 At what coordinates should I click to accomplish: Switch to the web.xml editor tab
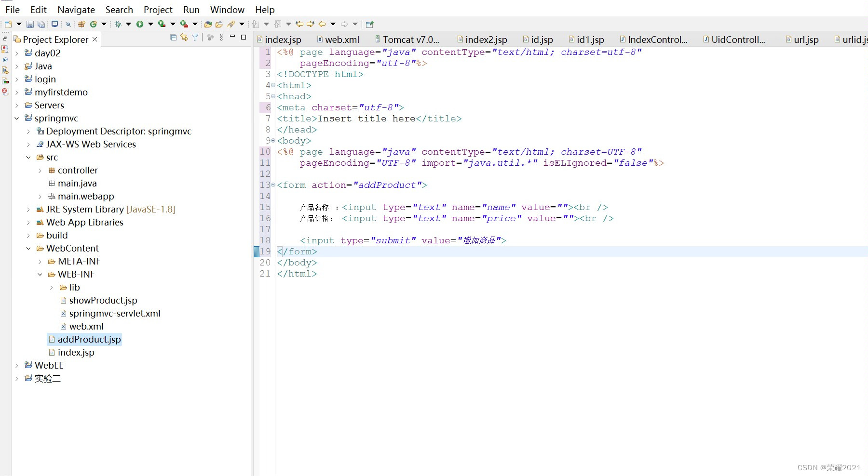tap(338, 40)
